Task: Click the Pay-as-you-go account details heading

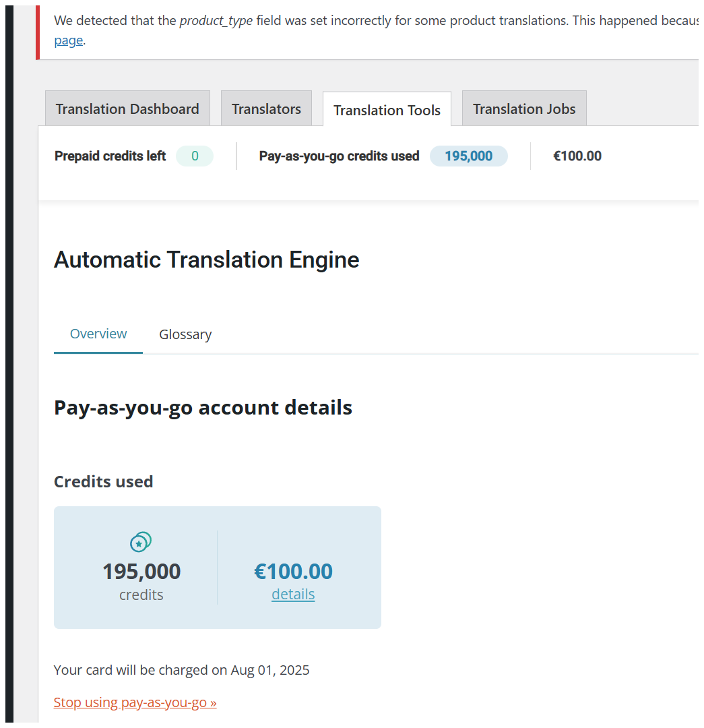Action: 203,408
